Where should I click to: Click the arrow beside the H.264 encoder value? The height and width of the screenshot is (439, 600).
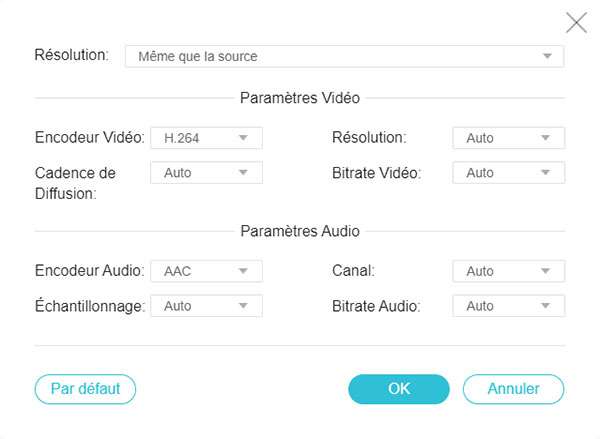[244, 138]
